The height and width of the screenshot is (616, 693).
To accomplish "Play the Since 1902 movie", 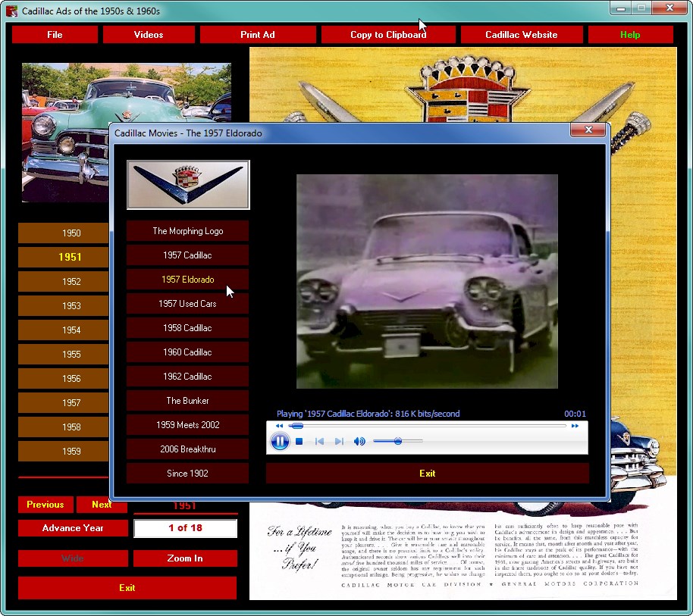I will [188, 474].
